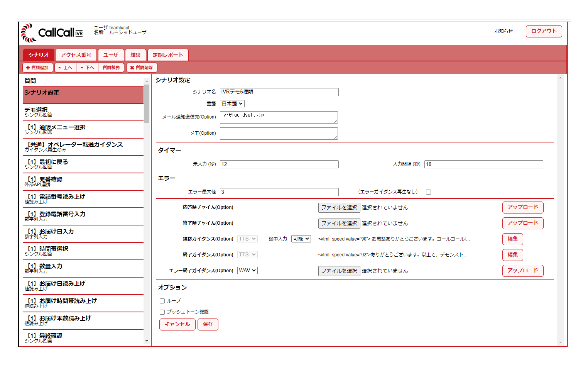Check the プッシュトーン確認 checkbox
The image size is (588, 366).
tap(162, 312)
